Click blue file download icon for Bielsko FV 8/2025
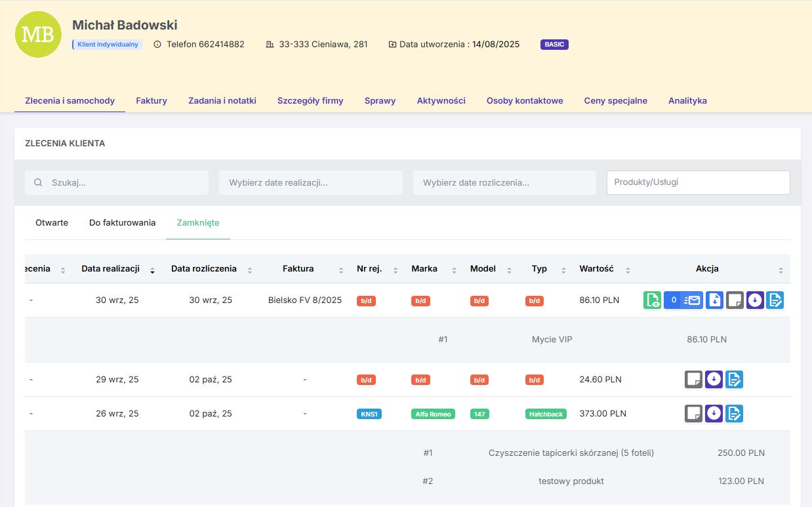The height and width of the screenshot is (507, 812). [x=714, y=300]
